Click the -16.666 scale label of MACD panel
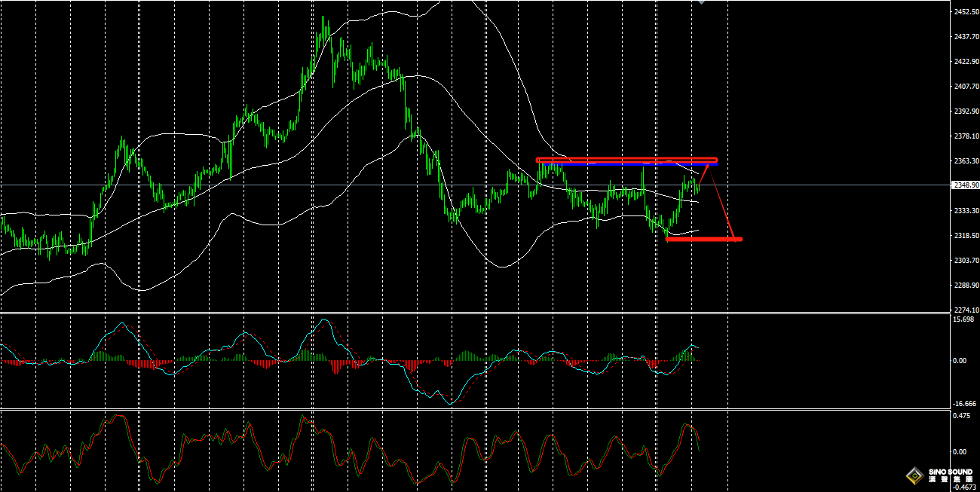Screen dimensions: 980x492 [964, 404]
